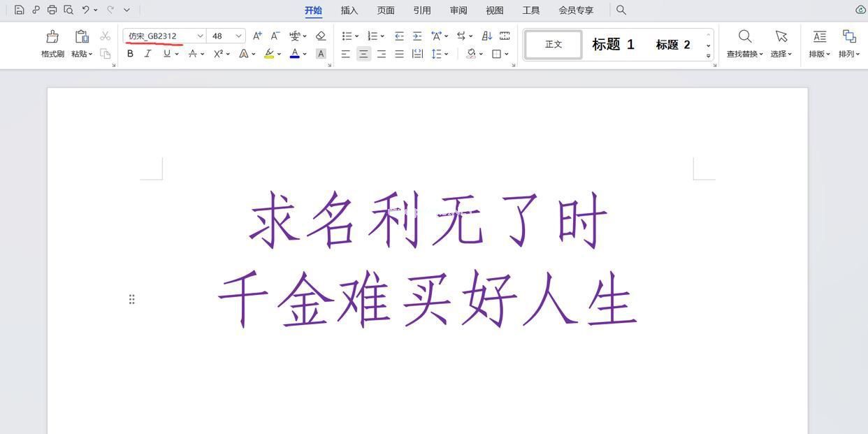Apply yellow text highlight color

click(x=269, y=54)
